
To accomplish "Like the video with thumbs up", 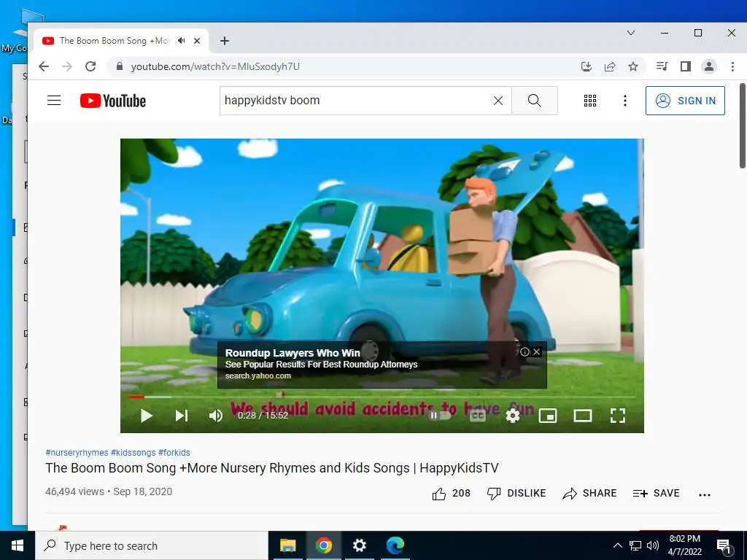I will tap(451, 494).
